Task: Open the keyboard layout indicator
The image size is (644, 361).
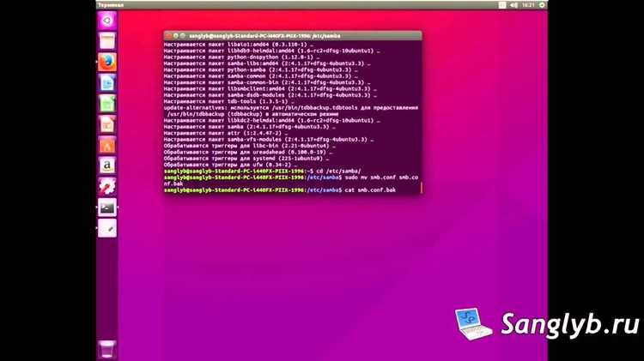Action: [x=502, y=5]
